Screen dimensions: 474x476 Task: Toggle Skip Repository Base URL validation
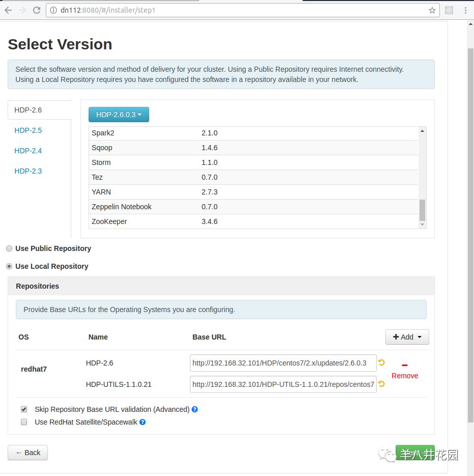(24, 409)
